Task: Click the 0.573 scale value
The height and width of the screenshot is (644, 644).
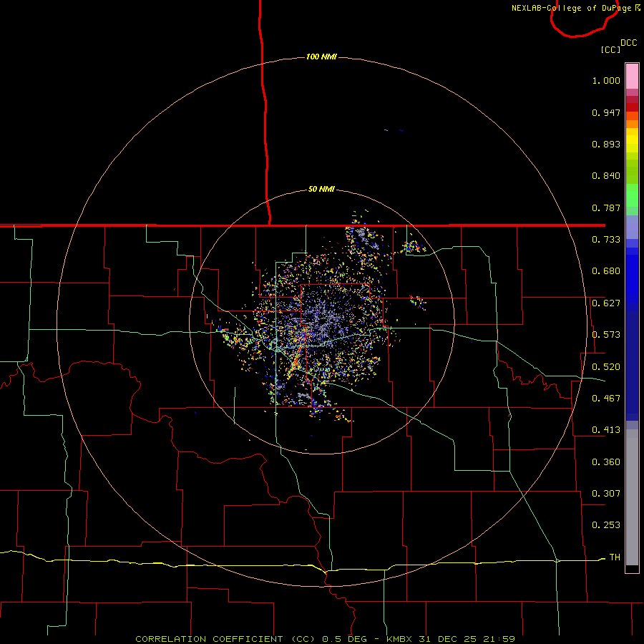Action: point(606,335)
